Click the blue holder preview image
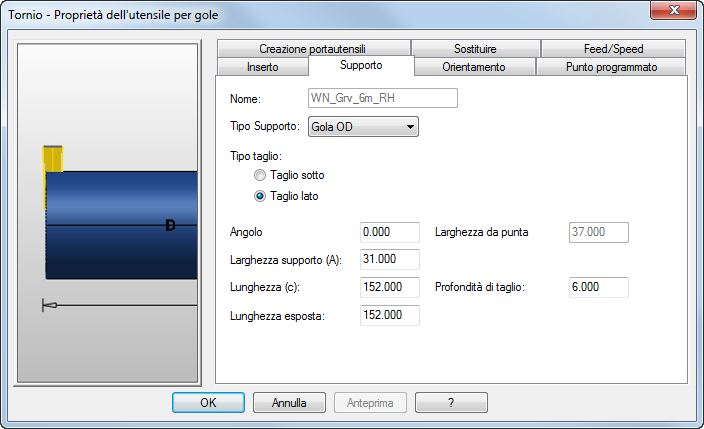 [121, 225]
